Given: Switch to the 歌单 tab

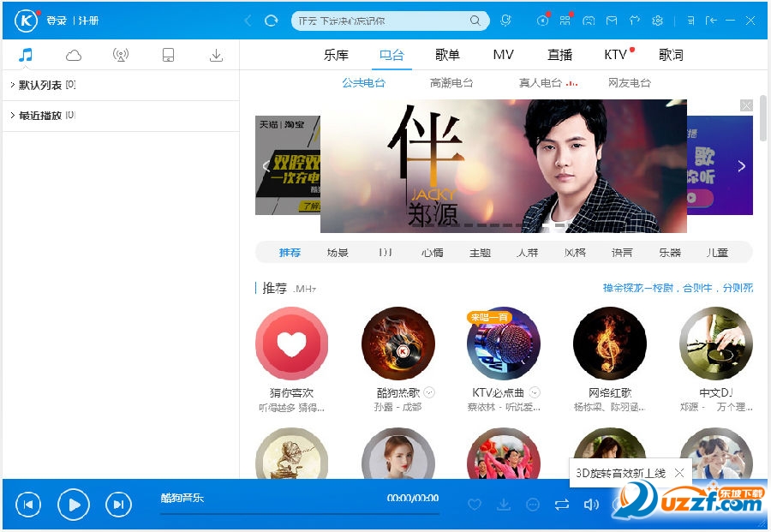Looking at the screenshot, I should pyautogui.click(x=447, y=55).
